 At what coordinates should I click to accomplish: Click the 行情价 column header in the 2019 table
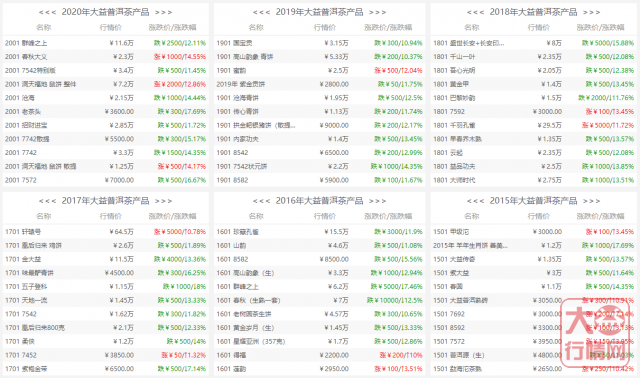coord(325,27)
